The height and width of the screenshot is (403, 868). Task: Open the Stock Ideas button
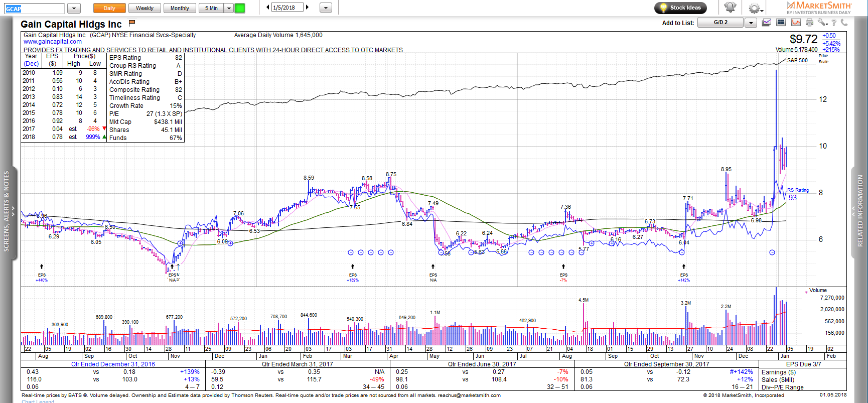[680, 8]
